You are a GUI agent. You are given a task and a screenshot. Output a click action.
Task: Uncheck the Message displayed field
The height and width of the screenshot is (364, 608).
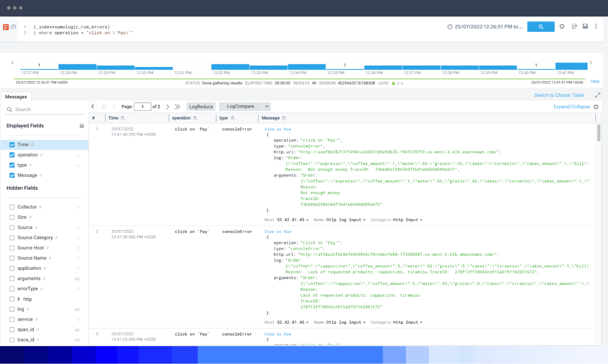(12, 175)
